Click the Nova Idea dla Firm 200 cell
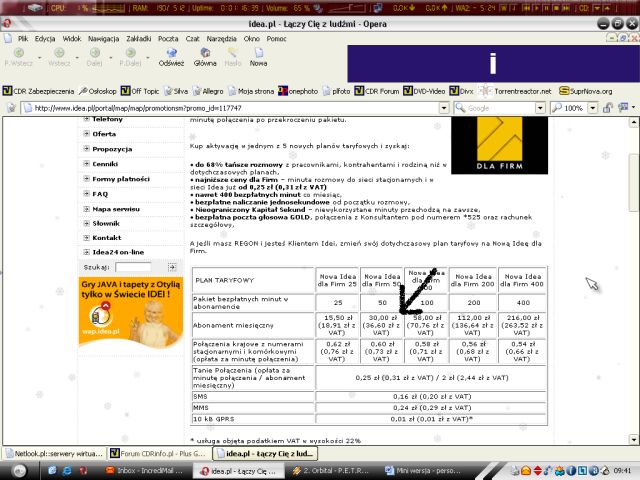 pos(473,280)
